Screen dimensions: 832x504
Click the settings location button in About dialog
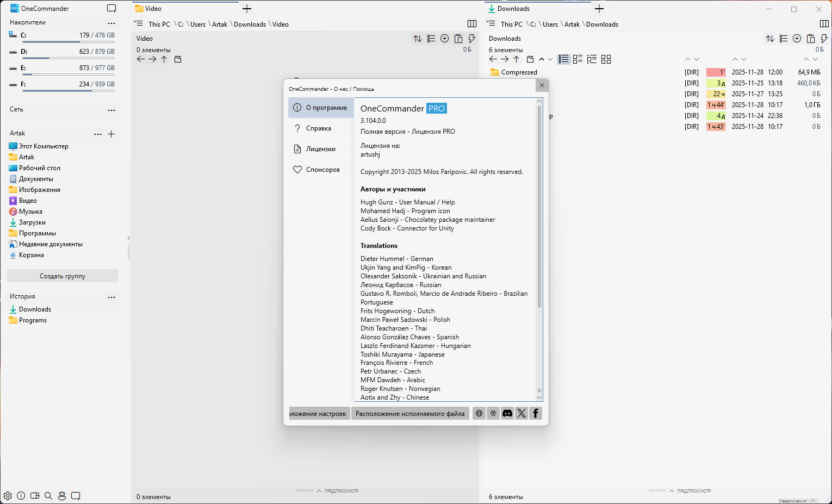319,414
